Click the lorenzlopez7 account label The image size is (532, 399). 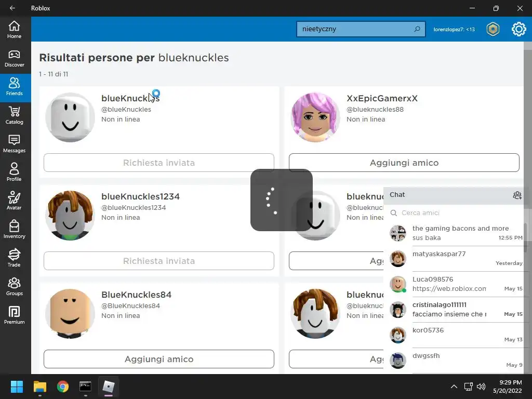454,29
